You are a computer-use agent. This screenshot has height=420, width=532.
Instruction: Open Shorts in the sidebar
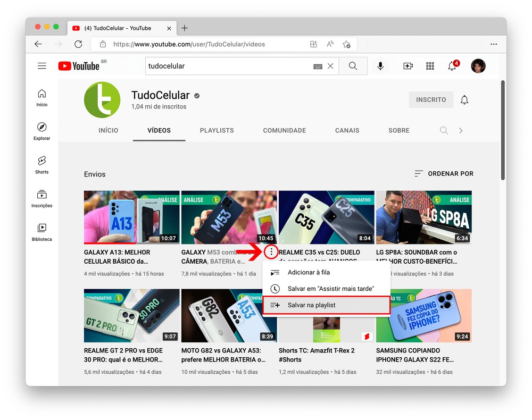[41, 165]
